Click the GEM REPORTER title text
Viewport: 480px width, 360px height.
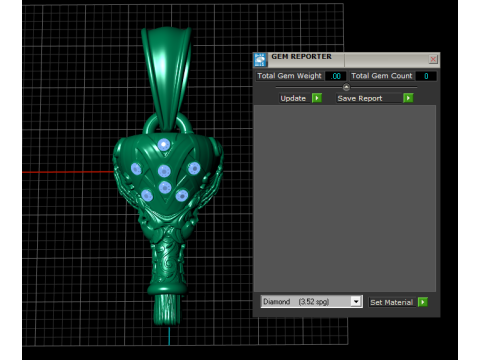301,57
